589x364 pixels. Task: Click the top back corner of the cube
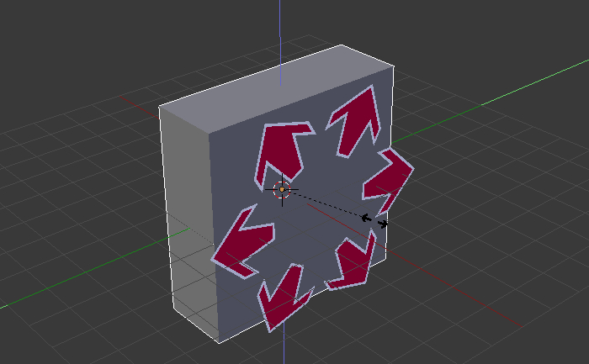click(x=341, y=45)
